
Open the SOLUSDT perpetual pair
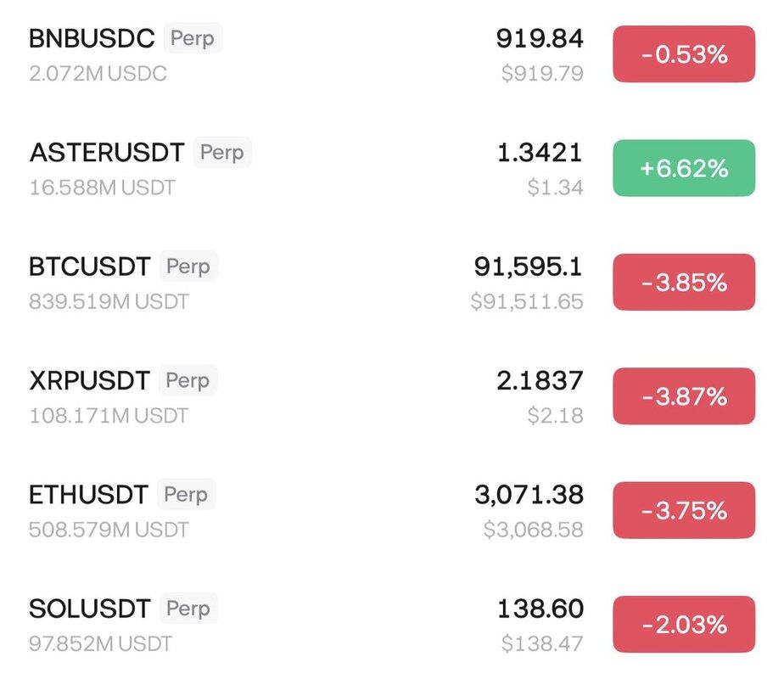pyautogui.click(x=89, y=608)
